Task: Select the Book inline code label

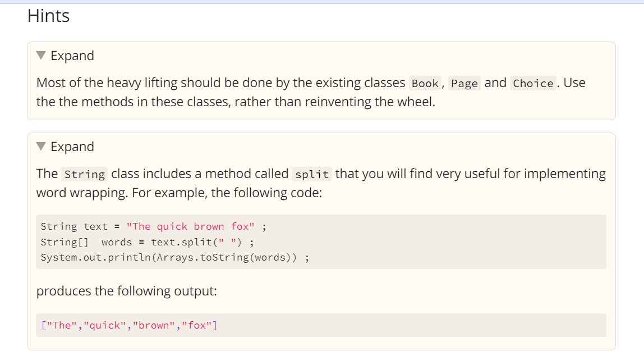Action: click(425, 83)
